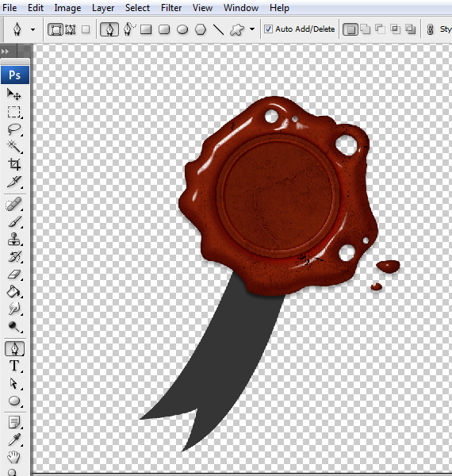Choose the Ellipse shape tool in options bar
452x476 pixels.
(x=182, y=29)
